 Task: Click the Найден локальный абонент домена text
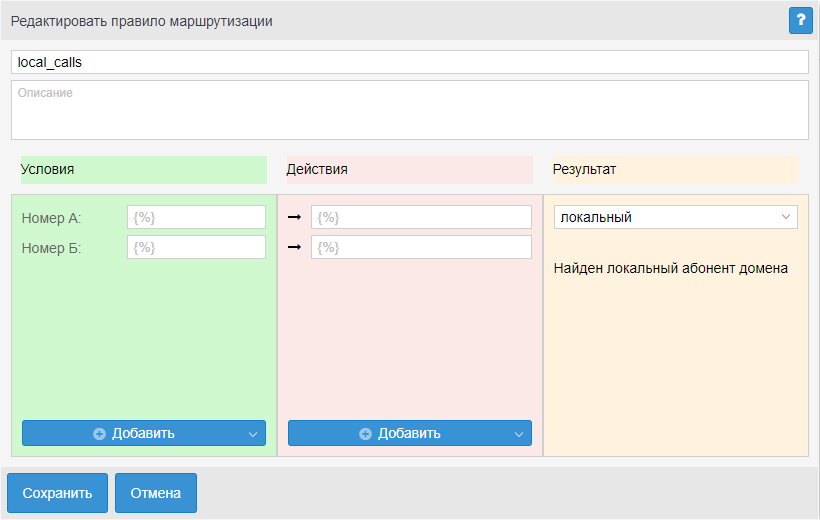[x=671, y=268]
